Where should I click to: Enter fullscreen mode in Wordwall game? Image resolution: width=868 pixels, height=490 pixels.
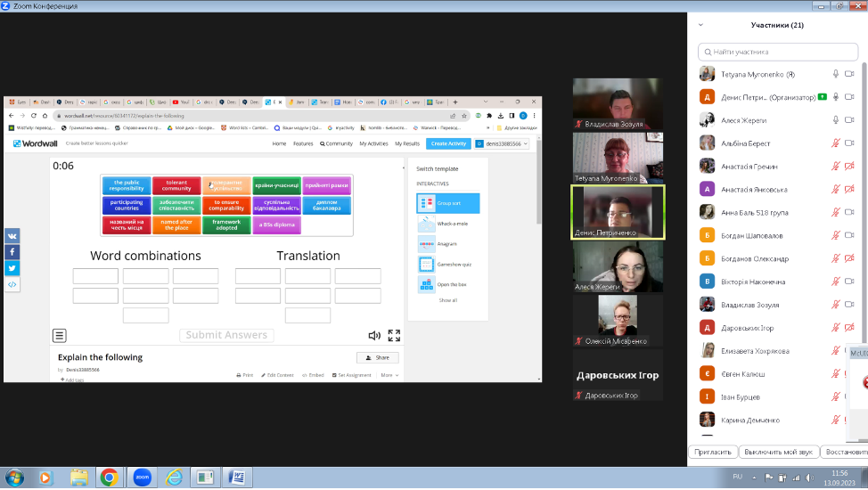(x=394, y=336)
